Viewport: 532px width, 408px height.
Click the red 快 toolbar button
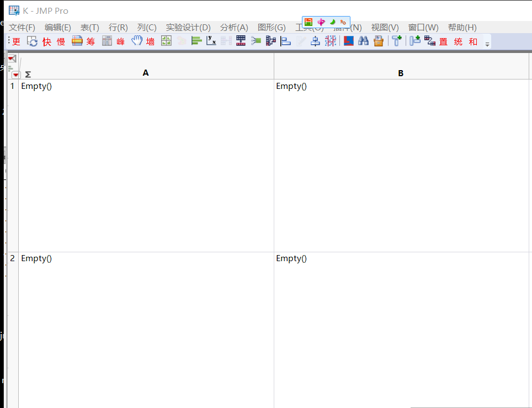pos(46,41)
